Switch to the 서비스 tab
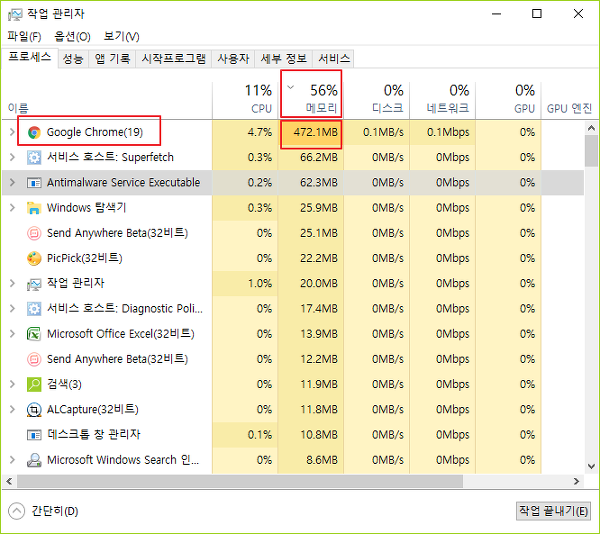The width and height of the screenshot is (600, 534). pos(334,59)
